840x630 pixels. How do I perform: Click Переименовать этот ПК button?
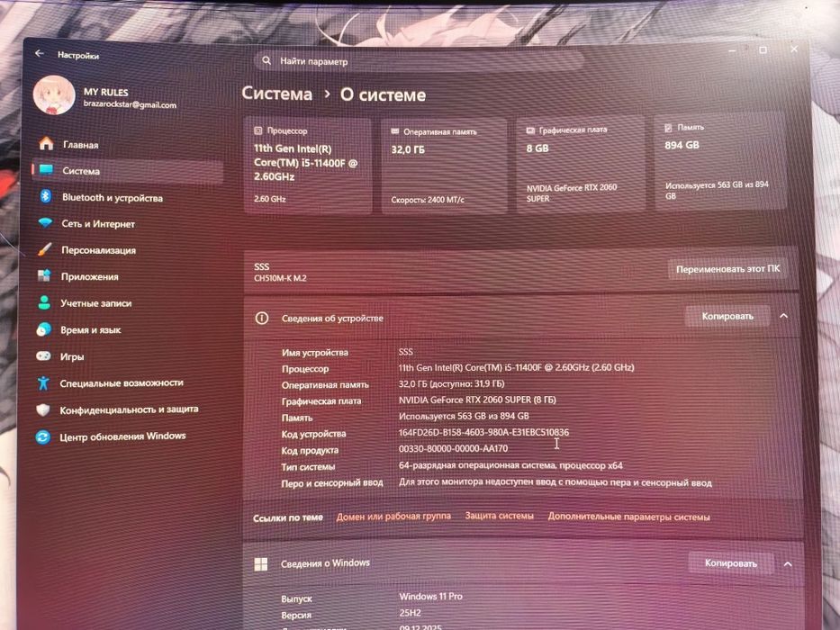(727, 269)
